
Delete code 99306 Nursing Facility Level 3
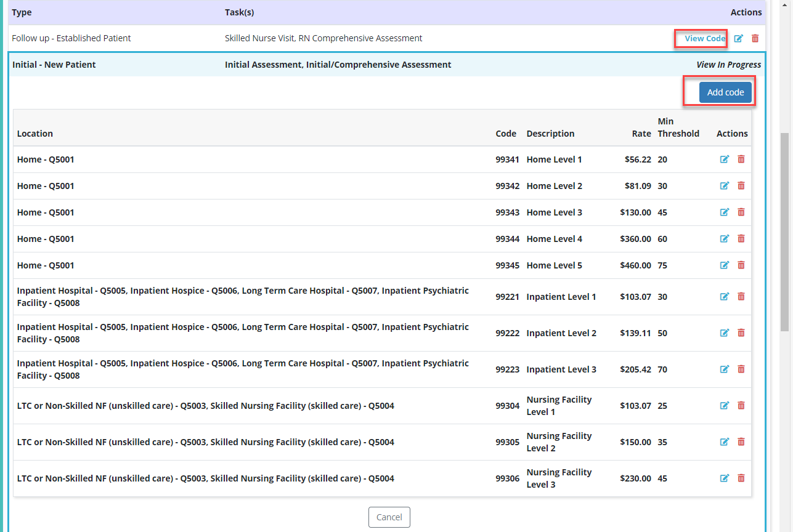tap(741, 478)
